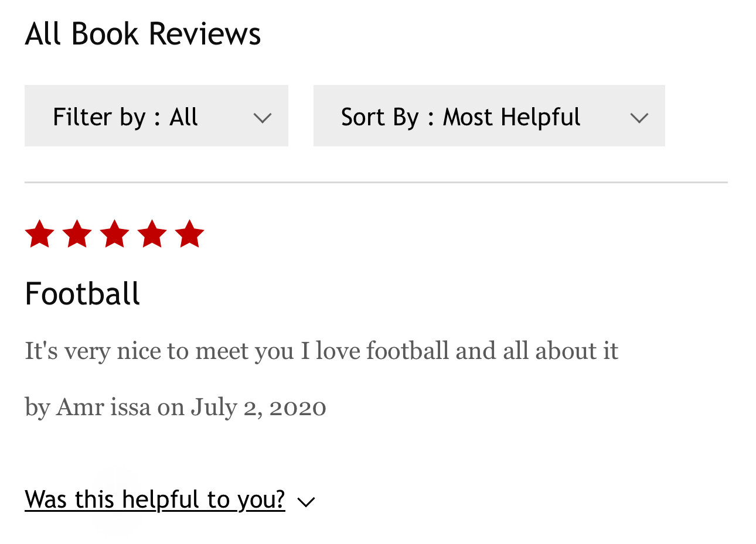
Task: Expand the 'Was this helpful to you?' link
Action: pyautogui.click(x=155, y=499)
